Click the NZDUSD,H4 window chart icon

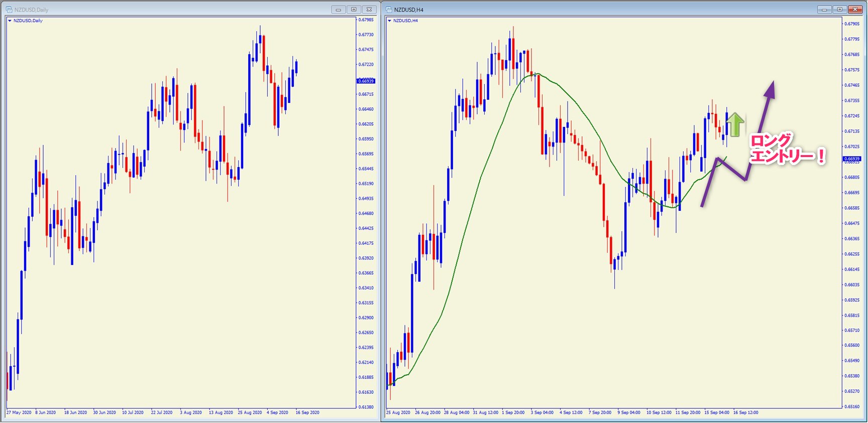point(389,10)
